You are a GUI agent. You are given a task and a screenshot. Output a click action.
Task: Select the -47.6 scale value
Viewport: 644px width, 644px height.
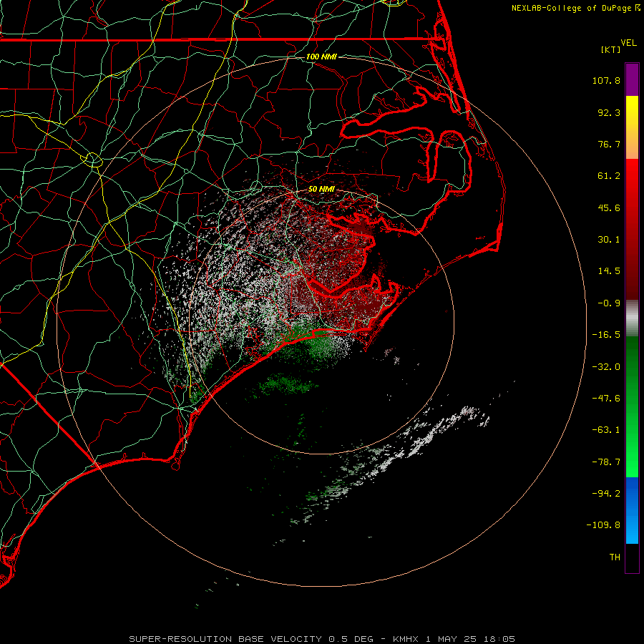606,399
